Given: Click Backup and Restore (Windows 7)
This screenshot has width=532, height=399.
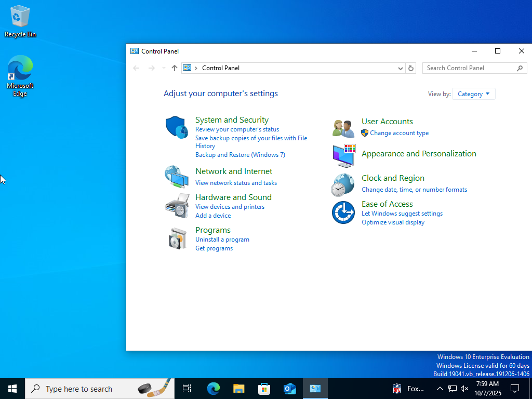Looking at the screenshot, I should (x=240, y=155).
